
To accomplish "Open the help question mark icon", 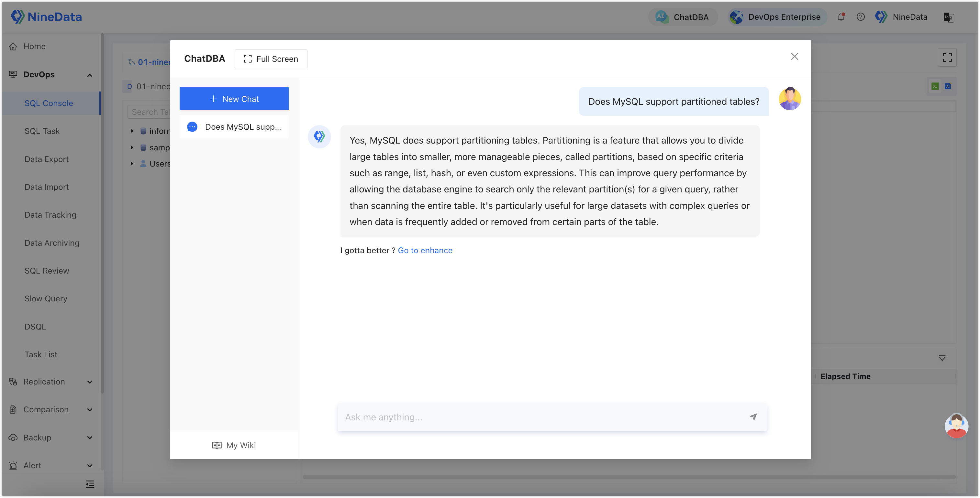I will (861, 17).
